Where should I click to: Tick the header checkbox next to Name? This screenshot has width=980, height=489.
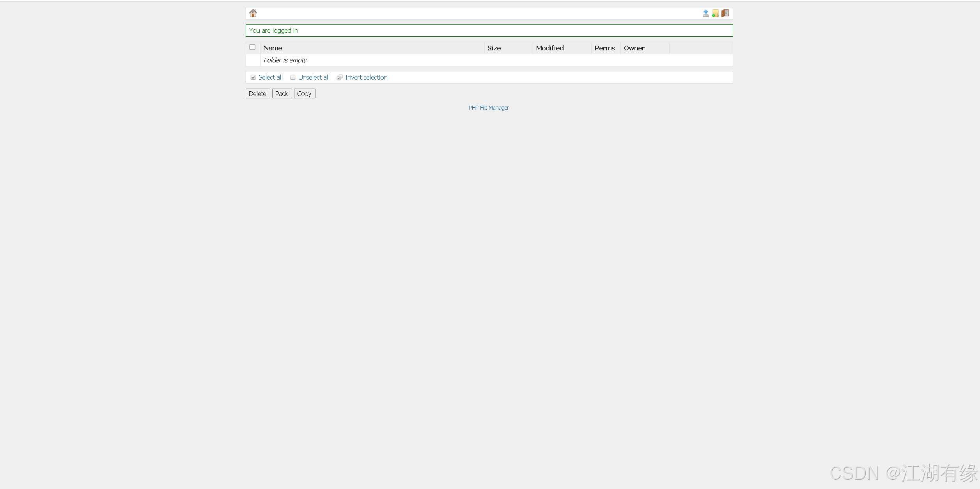click(x=252, y=47)
